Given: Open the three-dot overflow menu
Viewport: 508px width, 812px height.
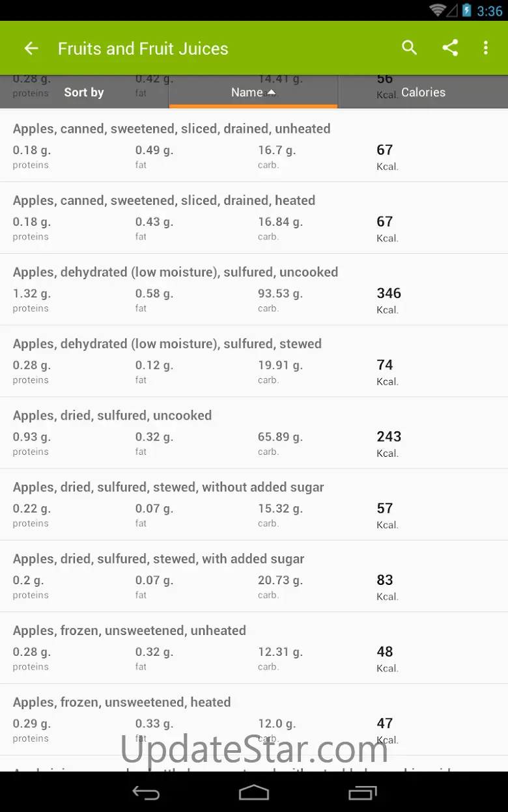Looking at the screenshot, I should tap(485, 47).
